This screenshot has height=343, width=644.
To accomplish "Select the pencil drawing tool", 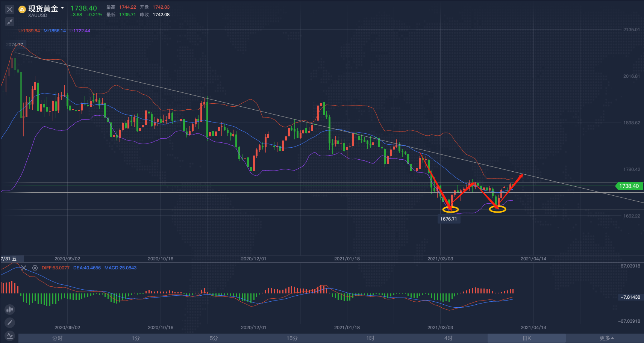I will coord(10,322).
